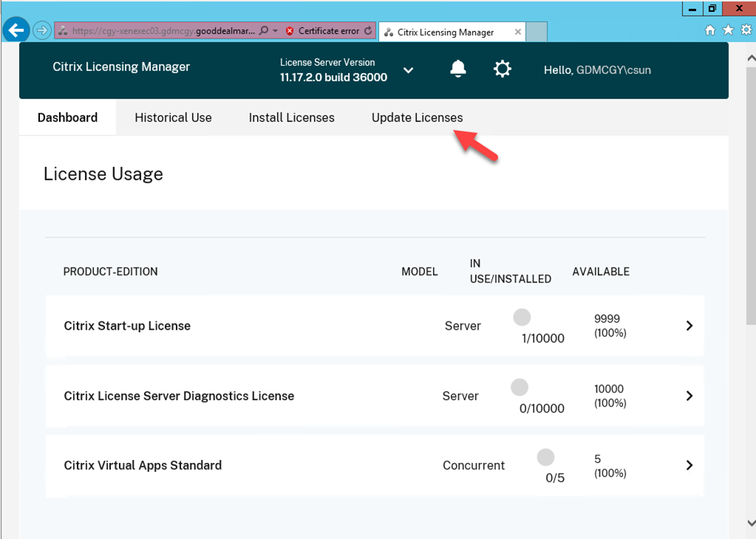Open browser favorites star icon

click(728, 30)
